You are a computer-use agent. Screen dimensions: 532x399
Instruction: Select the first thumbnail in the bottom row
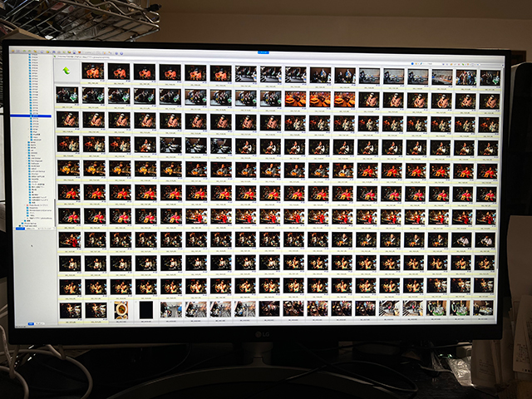click(71, 310)
